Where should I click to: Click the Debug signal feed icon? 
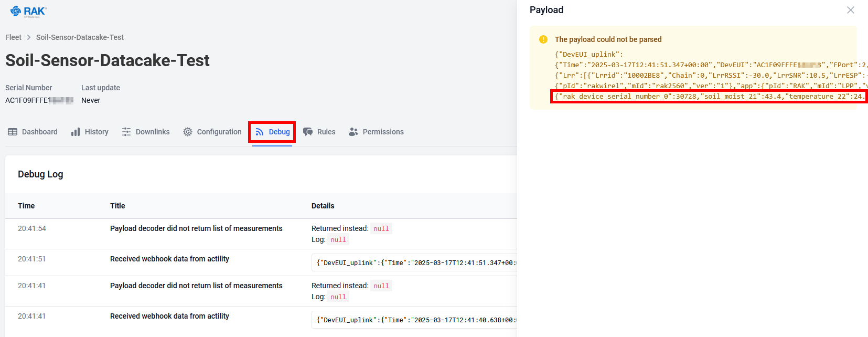click(x=260, y=132)
